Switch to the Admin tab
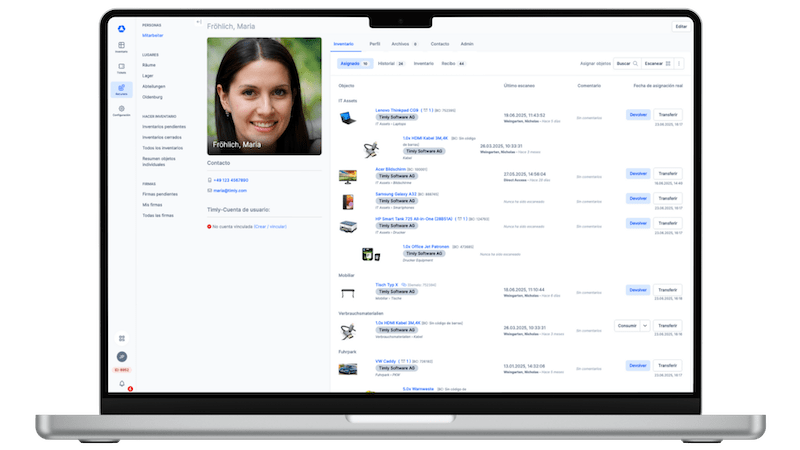The image size is (800, 450). tap(467, 44)
